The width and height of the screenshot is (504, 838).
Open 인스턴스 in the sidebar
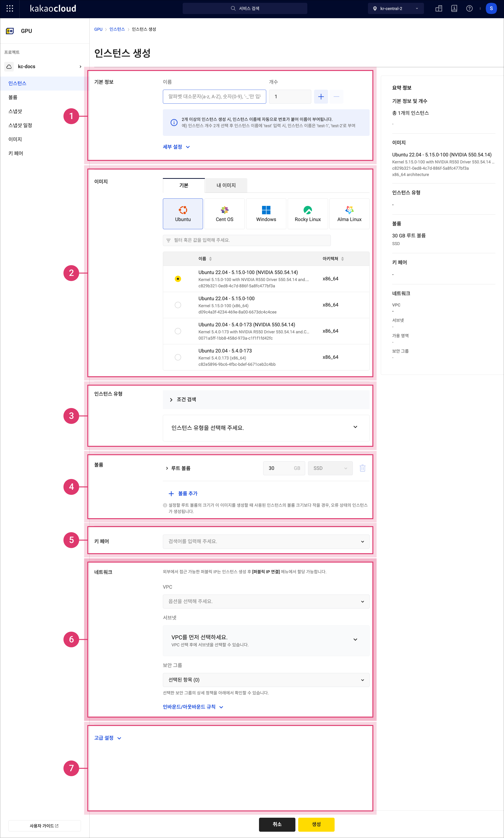[x=44, y=83]
